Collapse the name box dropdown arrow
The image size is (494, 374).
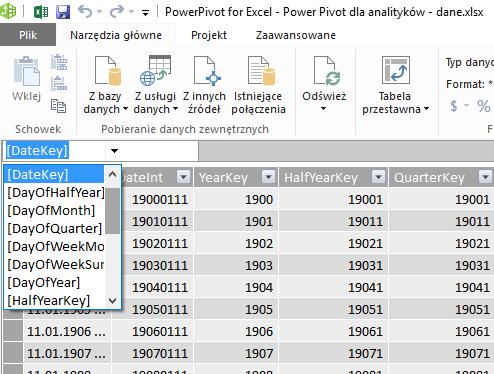pyautogui.click(x=114, y=151)
